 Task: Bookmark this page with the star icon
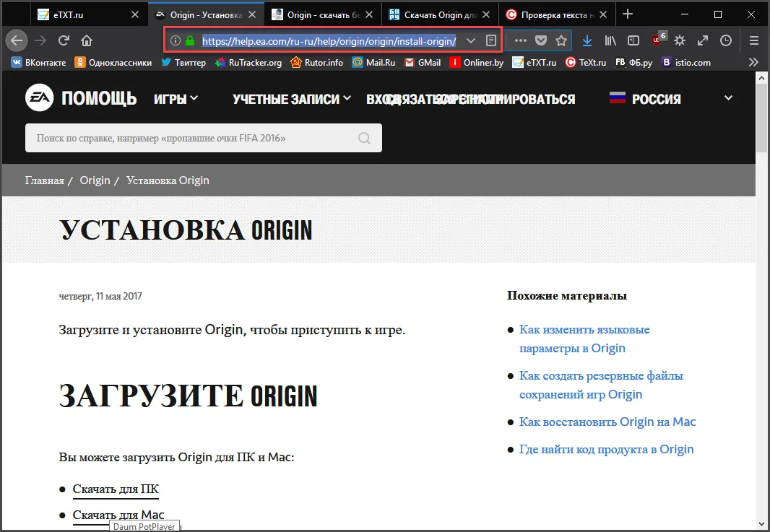click(x=561, y=40)
